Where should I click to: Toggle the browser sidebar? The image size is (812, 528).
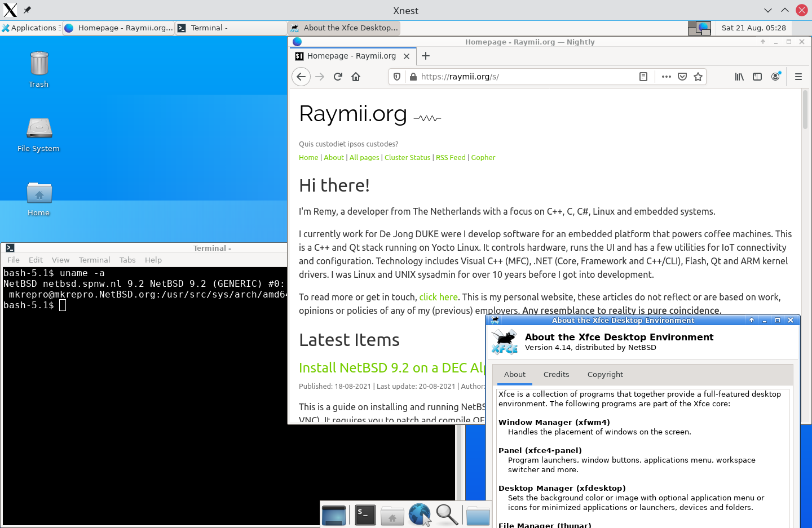click(x=757, y=77)
